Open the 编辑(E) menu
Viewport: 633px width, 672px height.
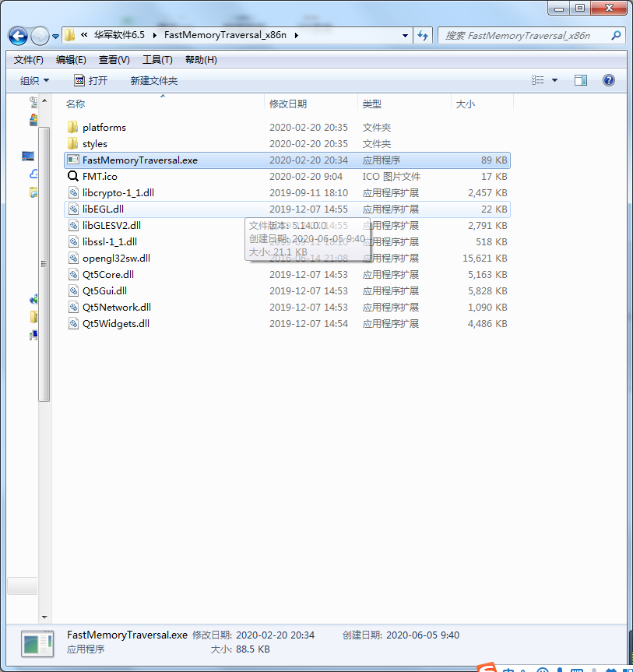(71, 60)
